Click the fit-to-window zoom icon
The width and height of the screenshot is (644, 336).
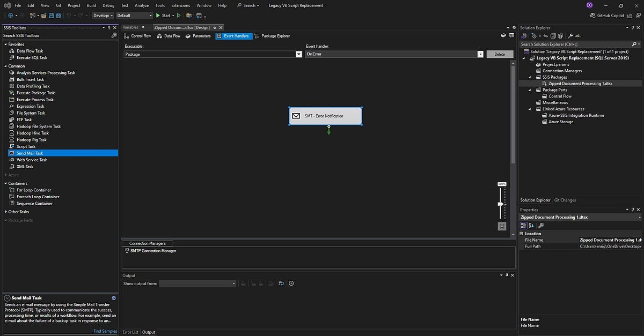(x=502, y=226)
